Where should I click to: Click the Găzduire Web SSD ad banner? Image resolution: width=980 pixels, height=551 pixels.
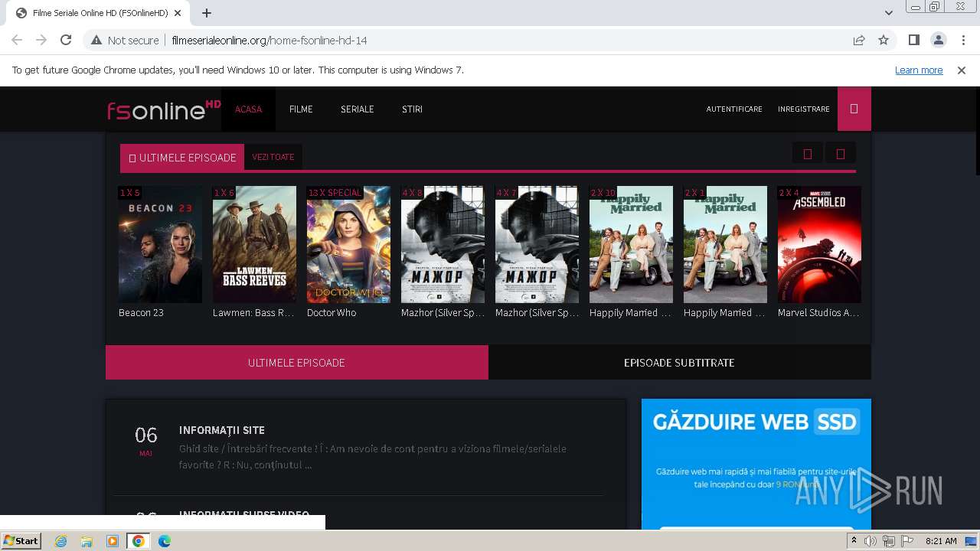756,464
